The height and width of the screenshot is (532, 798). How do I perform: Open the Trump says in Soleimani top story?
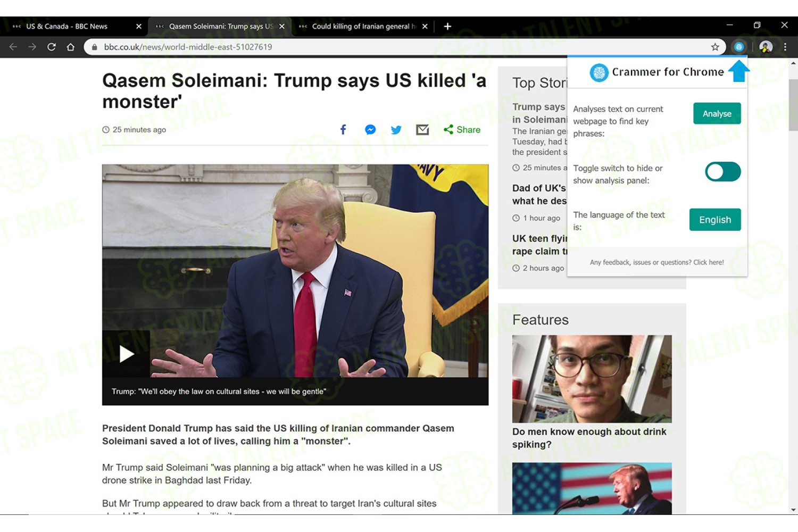click(x=539, y=113)
